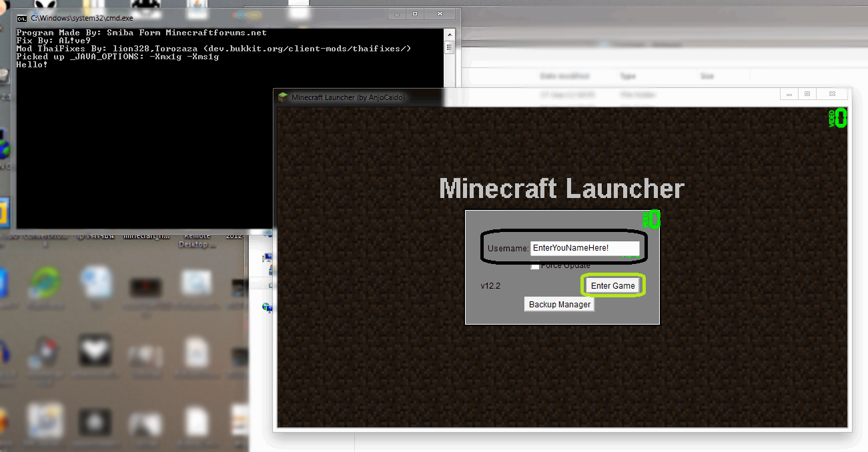
Task: Toggle the Force Update checkbox
Action: pos(535,265)
